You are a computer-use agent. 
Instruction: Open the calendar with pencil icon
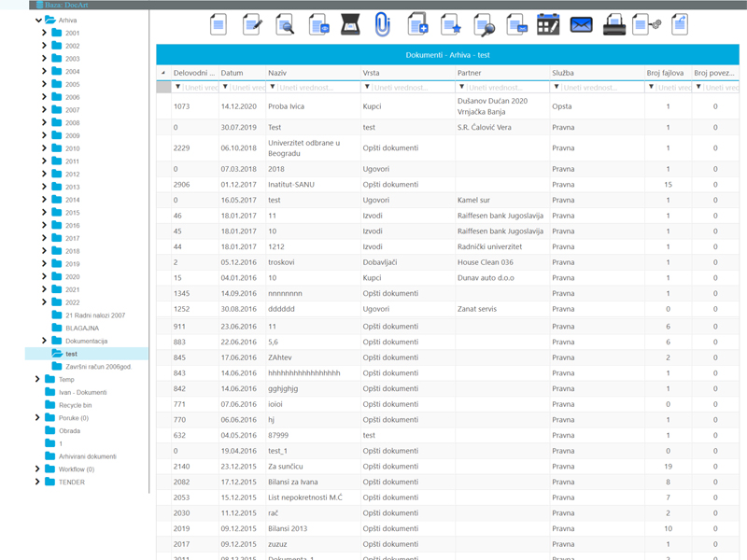click(x=548, y=24)
